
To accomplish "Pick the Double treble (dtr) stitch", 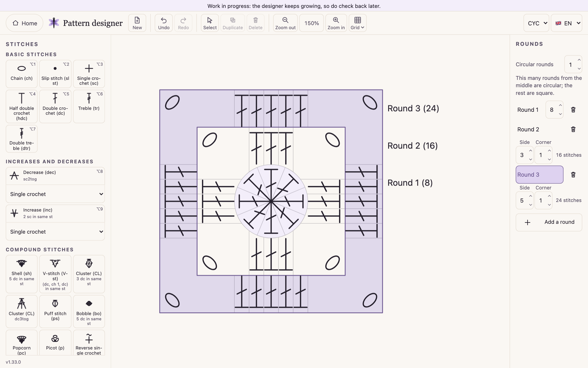I will pyautogui.click(x=22, y=139).
